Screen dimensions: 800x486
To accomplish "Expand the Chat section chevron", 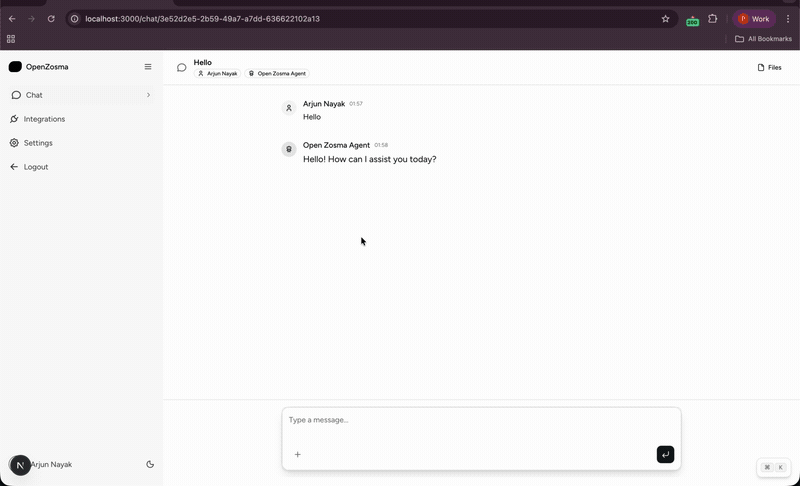I will [x=148, y=95].
